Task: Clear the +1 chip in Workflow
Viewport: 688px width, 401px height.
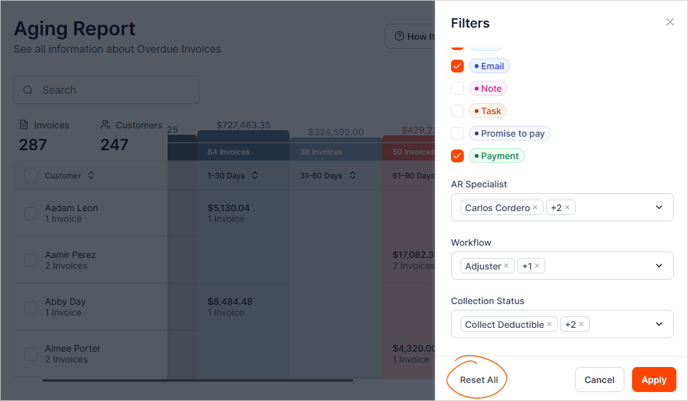Action: pos(537,266)
